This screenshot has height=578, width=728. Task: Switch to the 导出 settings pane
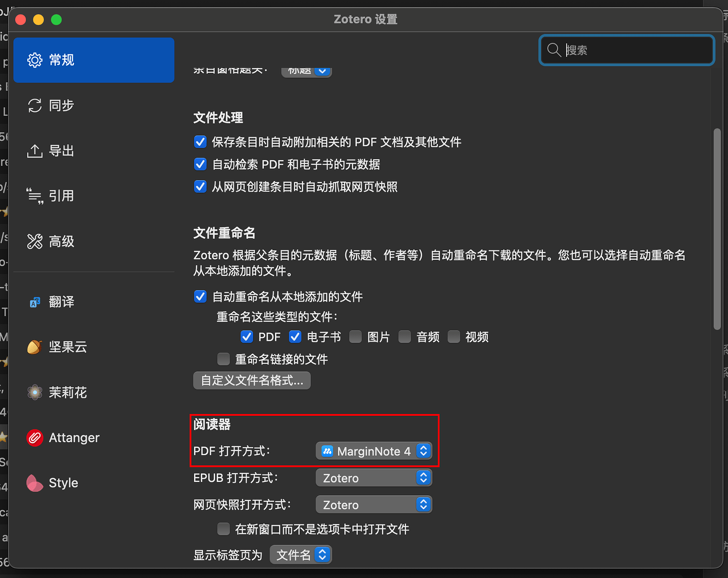[94, 151]
